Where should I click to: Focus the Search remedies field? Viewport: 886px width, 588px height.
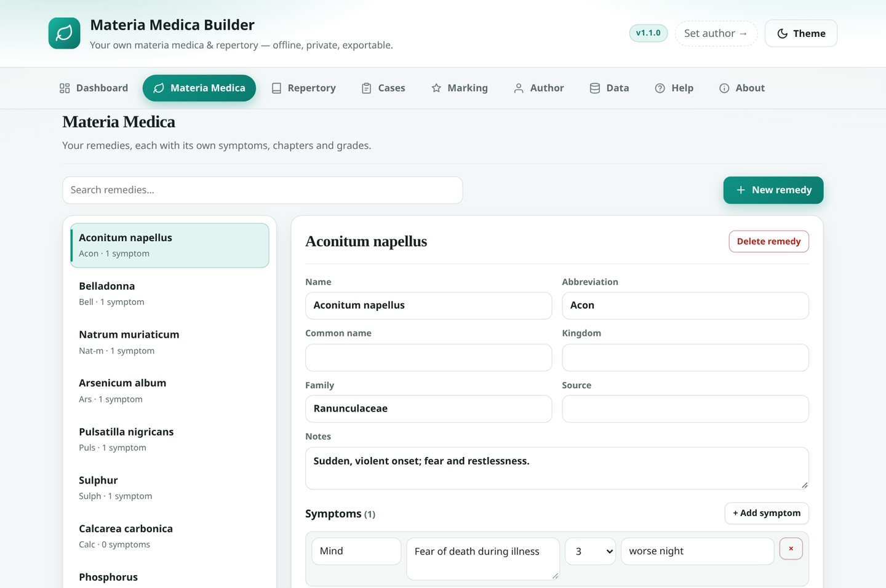tap(263, 190)
